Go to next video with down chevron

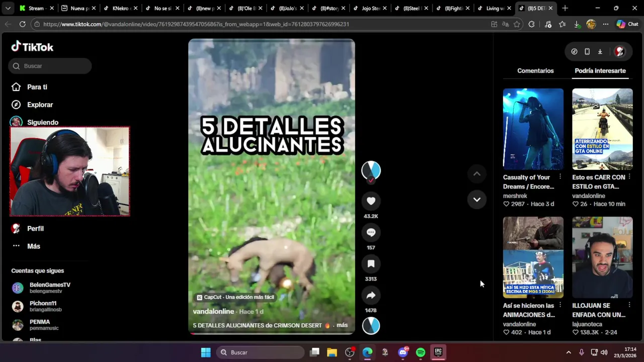(476, 200)
